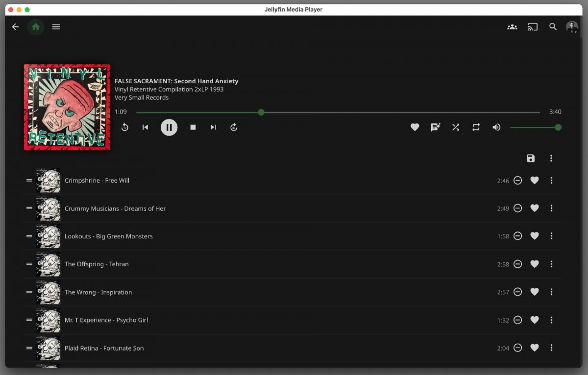Viewport: 588px width, 375px height.
Task: Open the hamburger navigation menu
Action: 56,27
